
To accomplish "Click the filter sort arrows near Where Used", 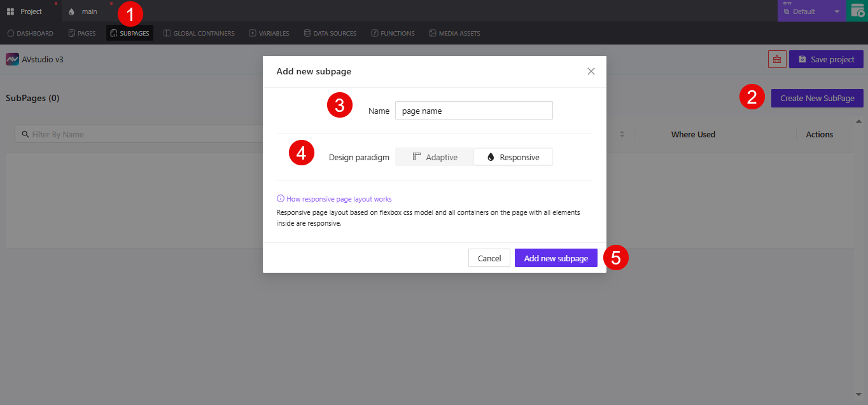I will coord(622,134).
